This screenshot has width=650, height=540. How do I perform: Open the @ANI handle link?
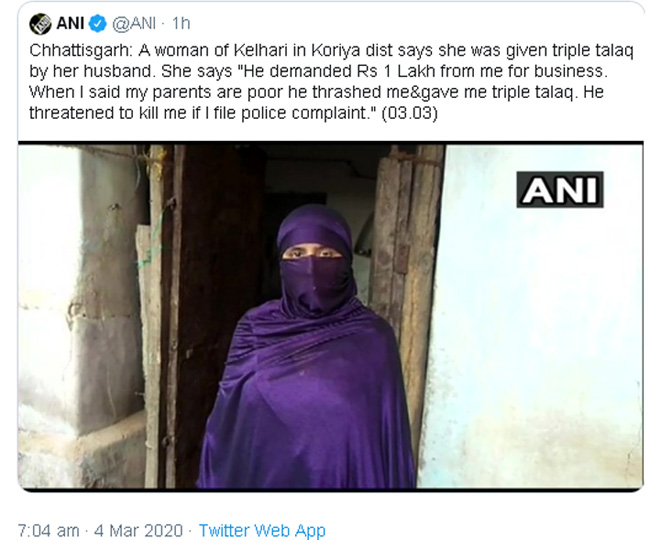(x=134, y=24)
